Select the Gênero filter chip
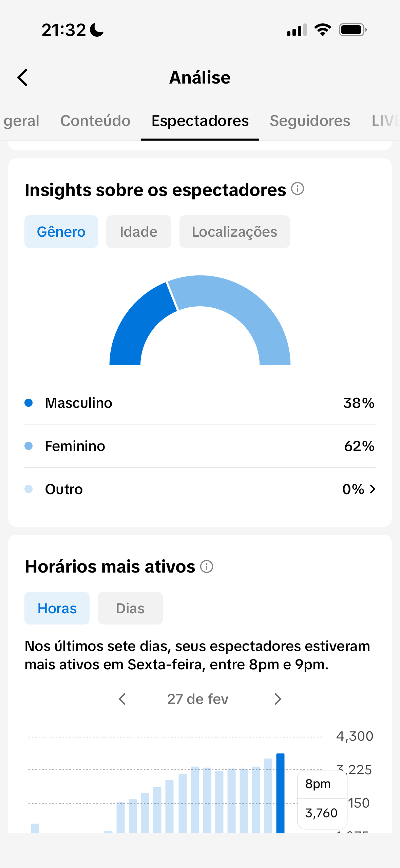400x868 pixels. click(61, 232)
